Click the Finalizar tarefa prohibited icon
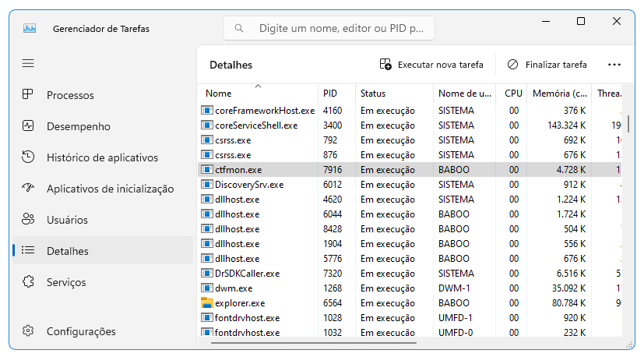The height and width of the screenshot is (364, 644). point(512,65)
